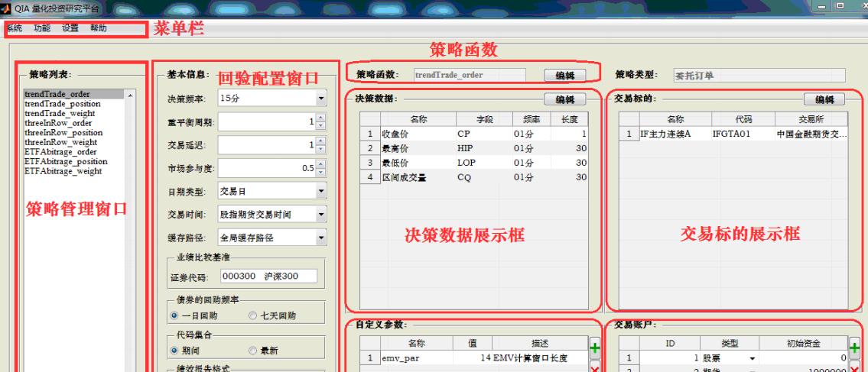Click the green plus to add custom parameter
The image size is (868, 372).
595,347
